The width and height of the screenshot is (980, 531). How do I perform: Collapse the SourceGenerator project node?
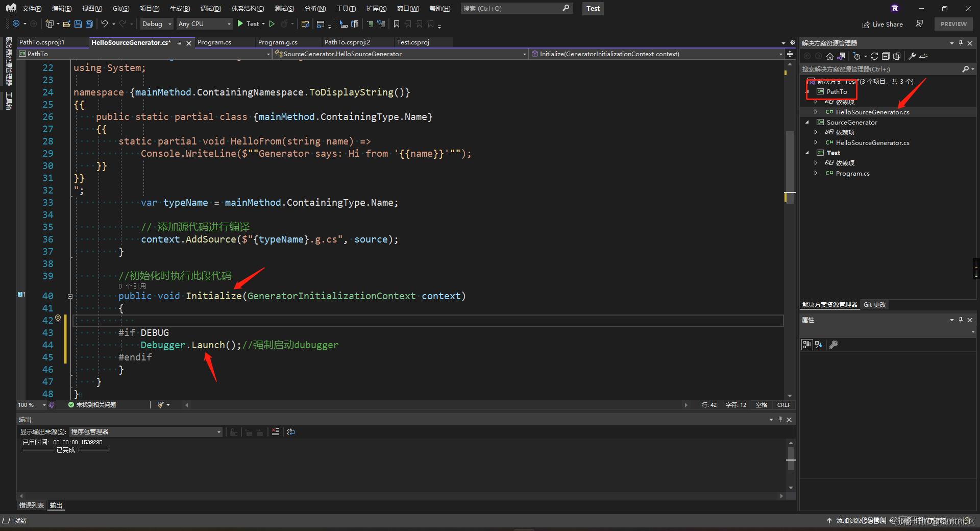807,123
